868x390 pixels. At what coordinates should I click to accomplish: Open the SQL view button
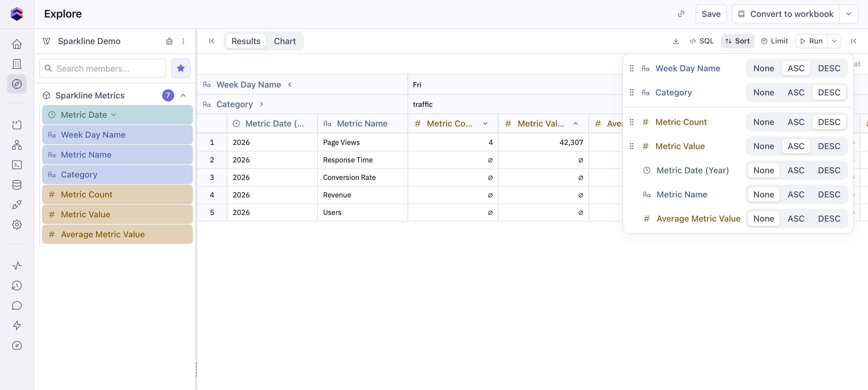pos(702,41)
